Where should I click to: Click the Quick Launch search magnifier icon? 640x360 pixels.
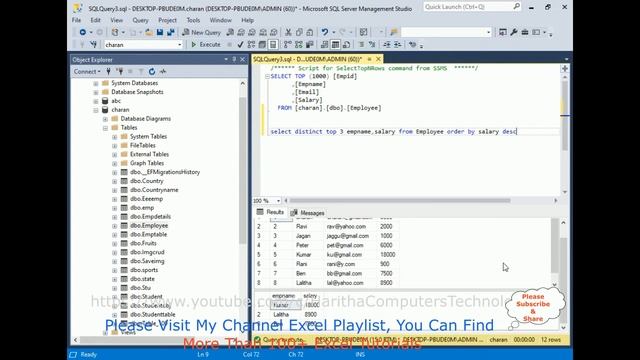pos(516,7)
